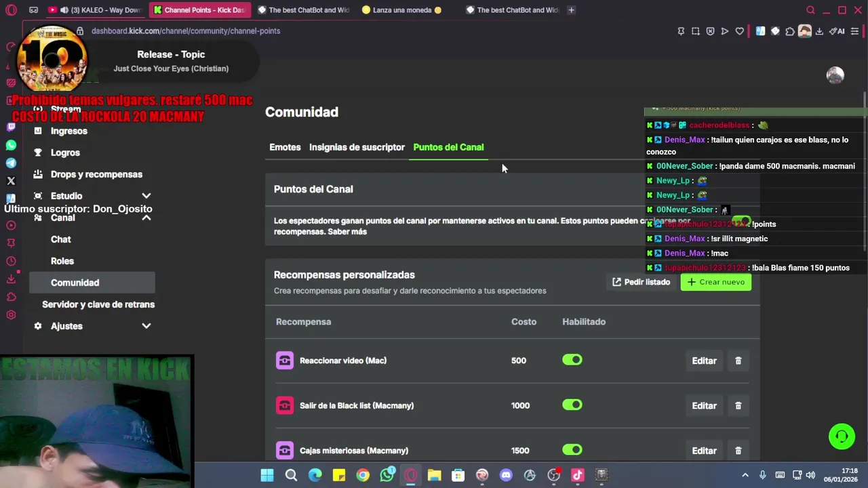Open Google Chrome from the taskbar

pos(363,475)
